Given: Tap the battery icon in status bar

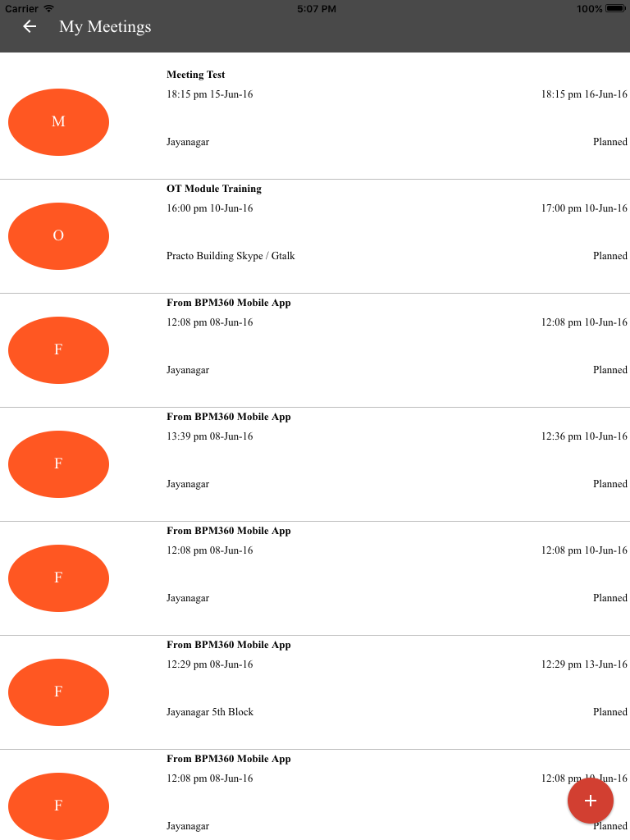Looking at the screenshot, I should [616, 8].
